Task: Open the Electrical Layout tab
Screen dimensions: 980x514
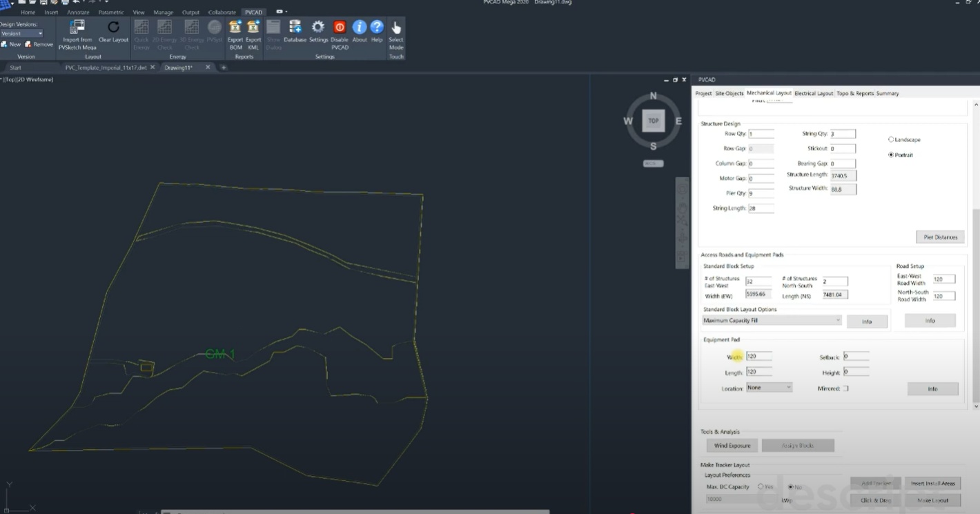Action: [x=814, y=93]
